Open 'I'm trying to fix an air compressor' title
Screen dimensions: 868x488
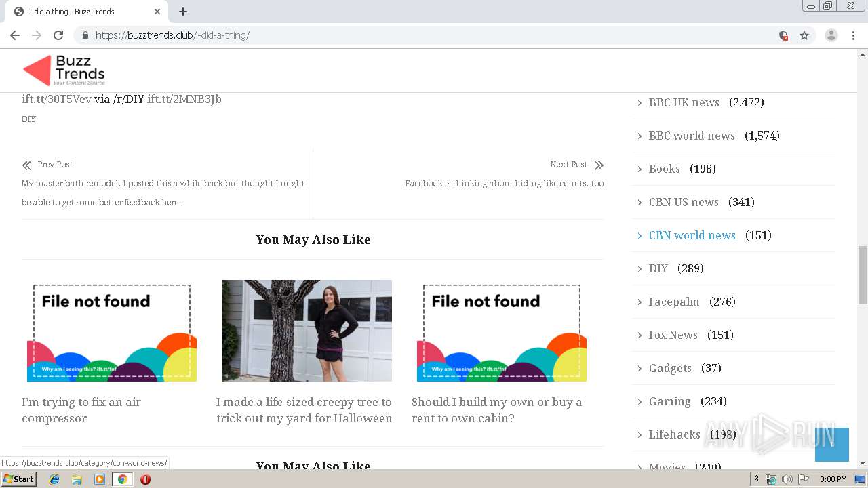tap(81, 410)
